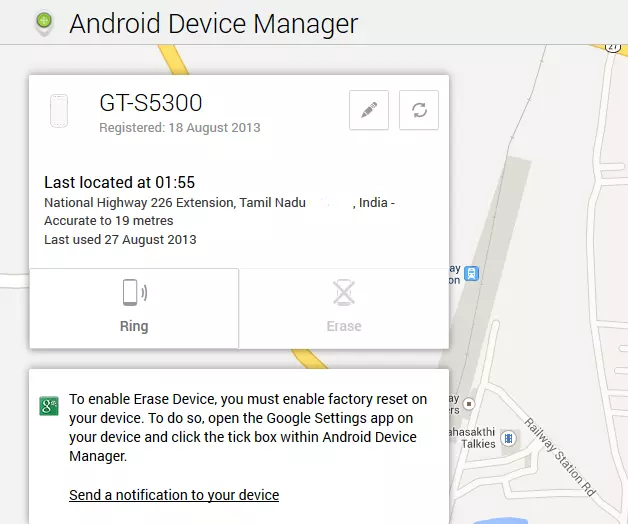Refresh device location with circular arrows icon

[419, 110]
